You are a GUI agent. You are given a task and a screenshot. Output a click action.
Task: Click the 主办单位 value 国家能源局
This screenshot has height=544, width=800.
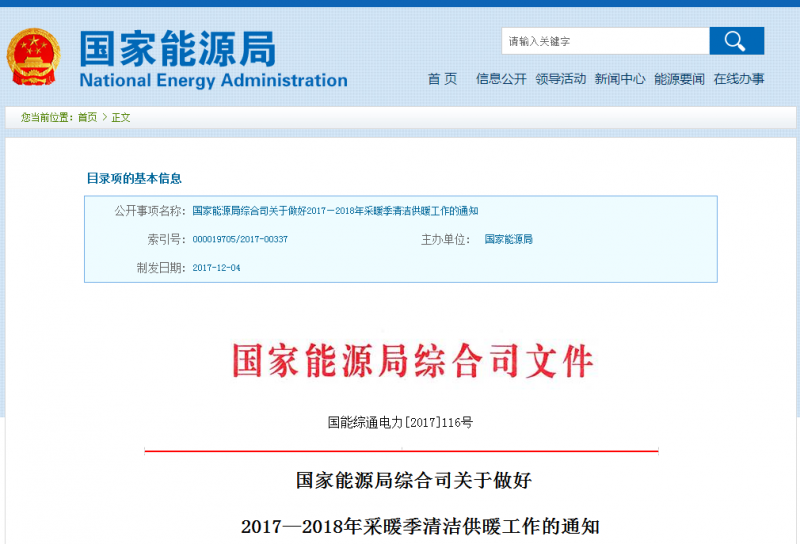(508, 239)
